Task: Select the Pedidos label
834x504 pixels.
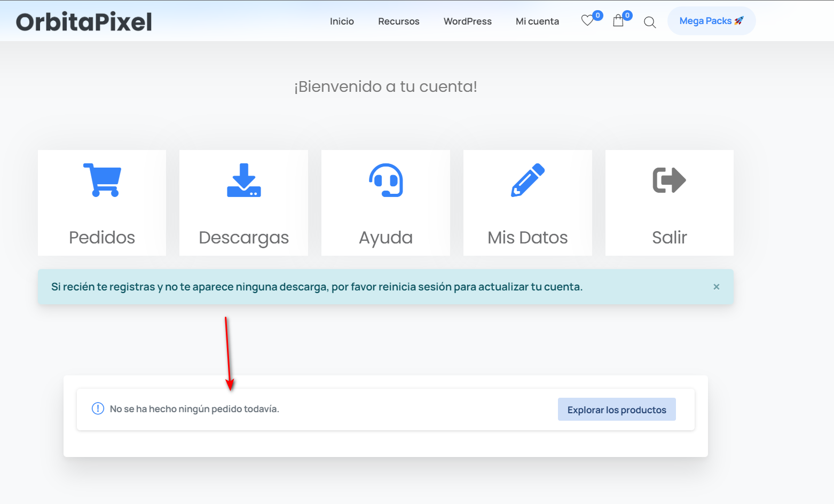Action: [102, 237]
